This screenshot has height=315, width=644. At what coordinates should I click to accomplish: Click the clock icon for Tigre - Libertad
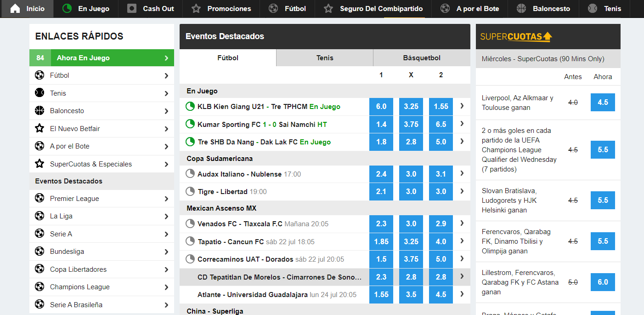coord(190,191)
